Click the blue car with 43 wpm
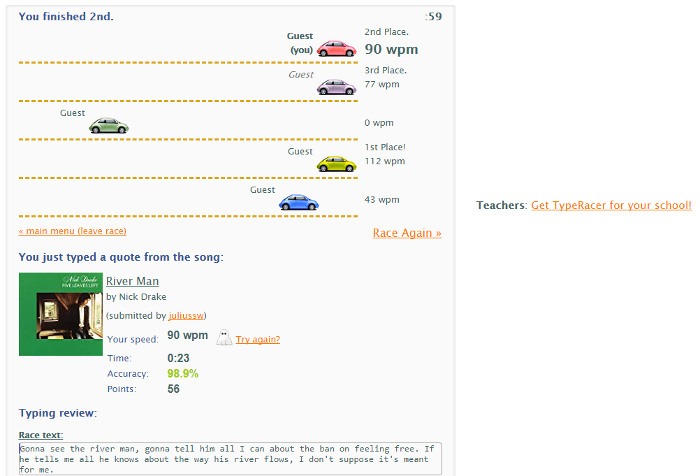Image resolution: width=700 pixels, height=476 pixels. coord(299,202)
